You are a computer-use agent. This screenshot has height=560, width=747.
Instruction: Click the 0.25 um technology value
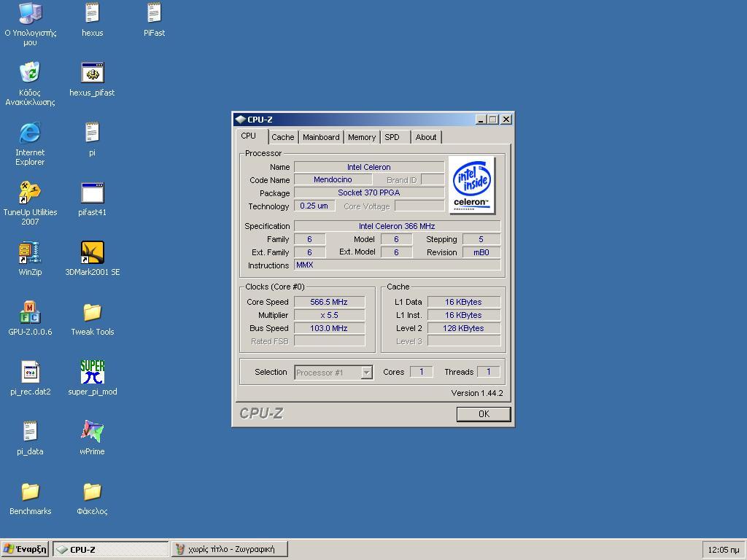click(314, 206)
